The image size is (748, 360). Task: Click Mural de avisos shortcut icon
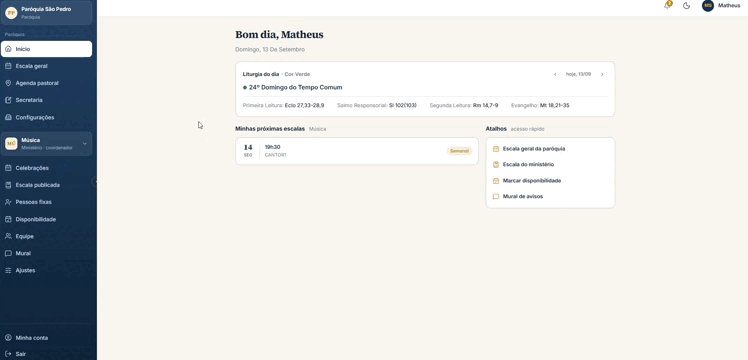point(496,196)
